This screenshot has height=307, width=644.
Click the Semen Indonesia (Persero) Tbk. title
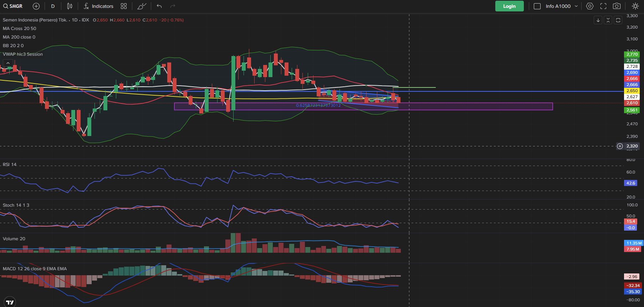pyautogui.click(x=35, y=20)
